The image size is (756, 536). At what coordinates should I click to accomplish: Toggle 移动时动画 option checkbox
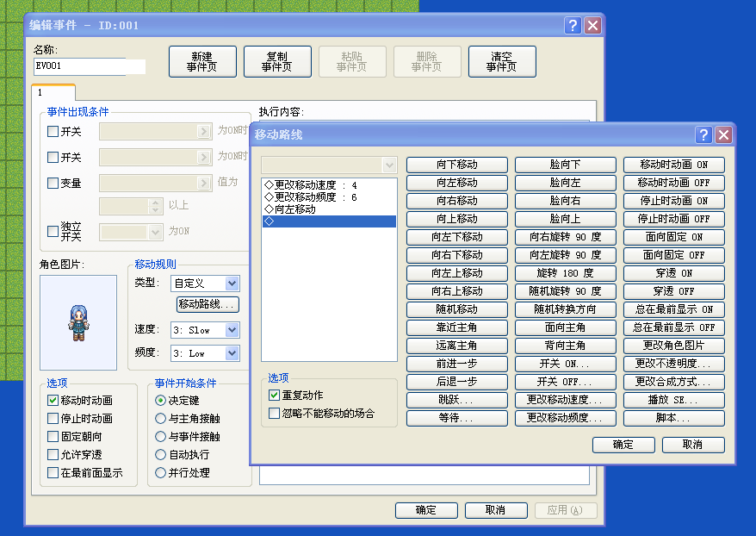pos(53,400)
